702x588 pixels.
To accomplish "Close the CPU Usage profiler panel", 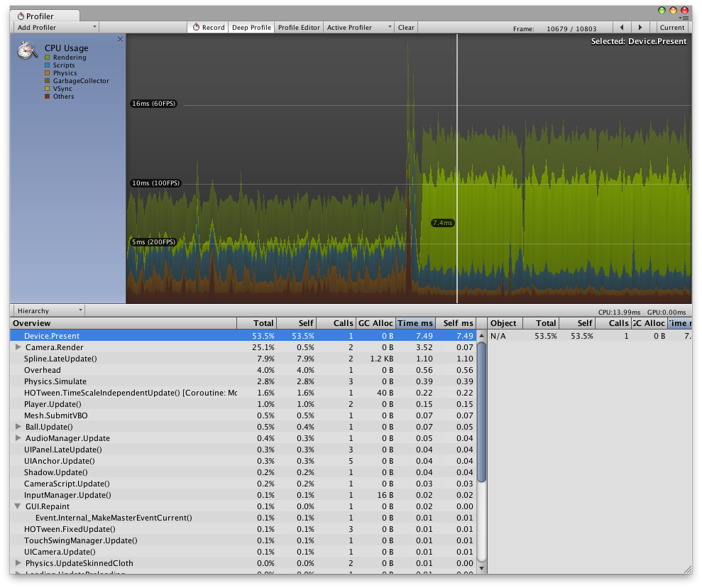I will pyautogui.click(x=120, y=40).
